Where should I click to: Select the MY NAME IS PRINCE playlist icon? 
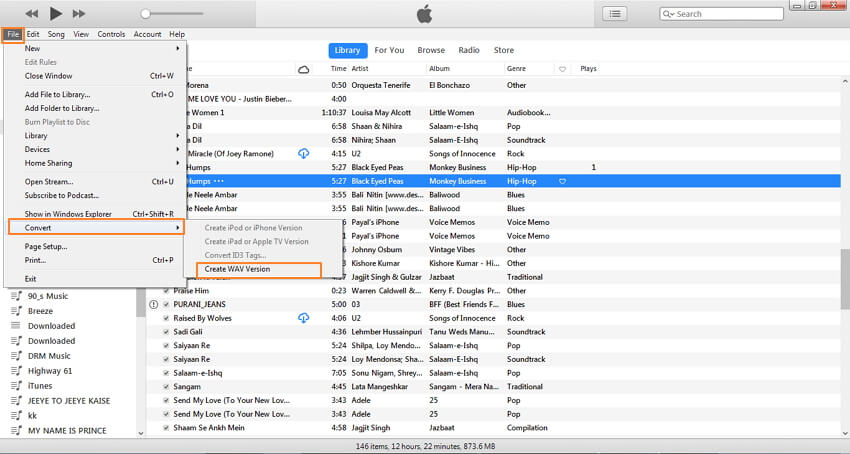pos(17,430)
